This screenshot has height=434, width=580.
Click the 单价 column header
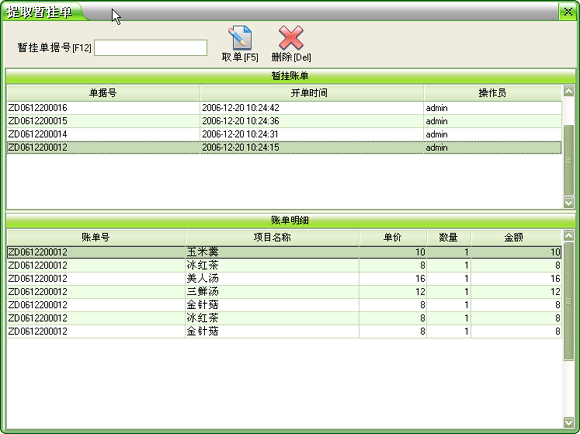[393, 238]
